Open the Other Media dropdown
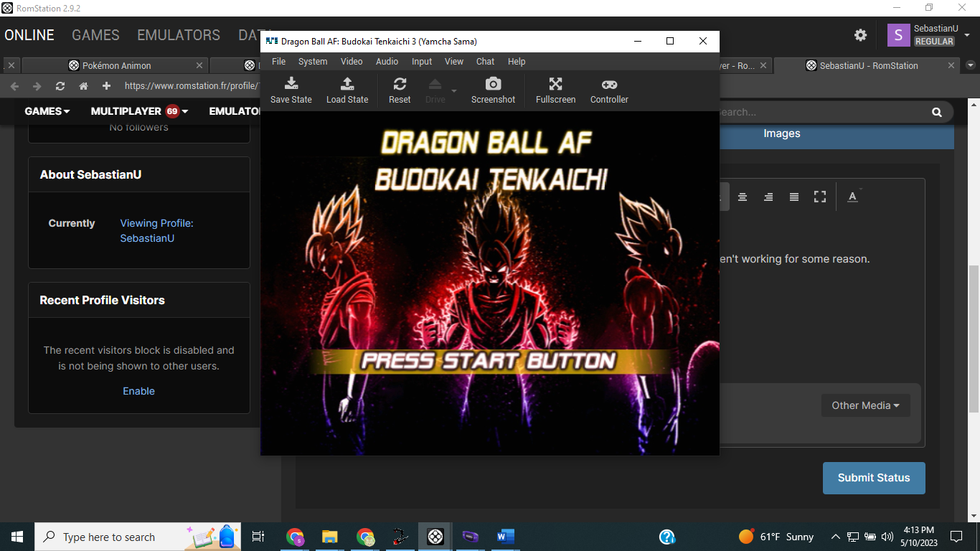Image resolution: width=980 pixels, height=551 pixels. (865, 405)
